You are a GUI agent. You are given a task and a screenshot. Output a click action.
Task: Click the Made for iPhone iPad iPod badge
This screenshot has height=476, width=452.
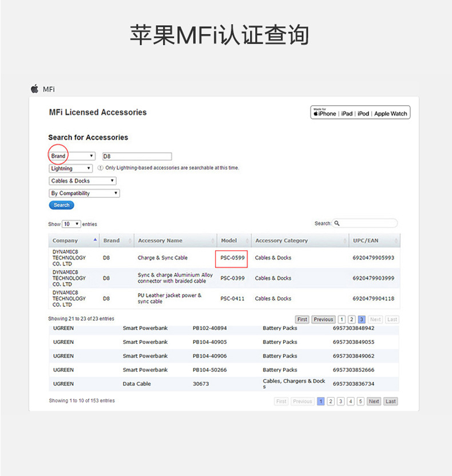point(360,113)
